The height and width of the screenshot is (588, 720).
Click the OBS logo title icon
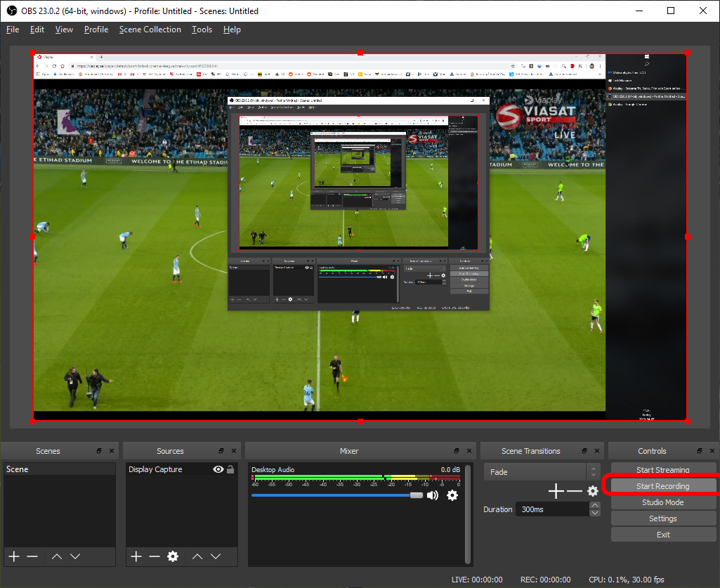[x=11, y=11]
